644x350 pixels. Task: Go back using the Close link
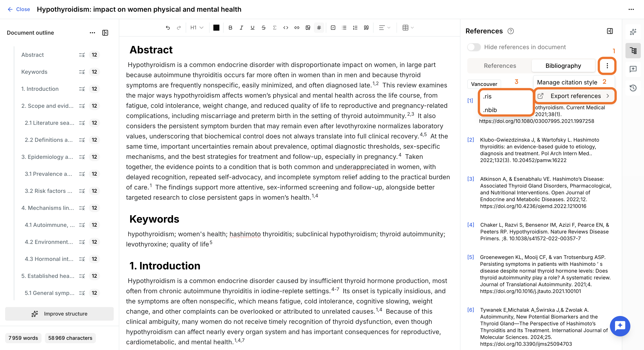pyautogui.click(x=19, y=9)
